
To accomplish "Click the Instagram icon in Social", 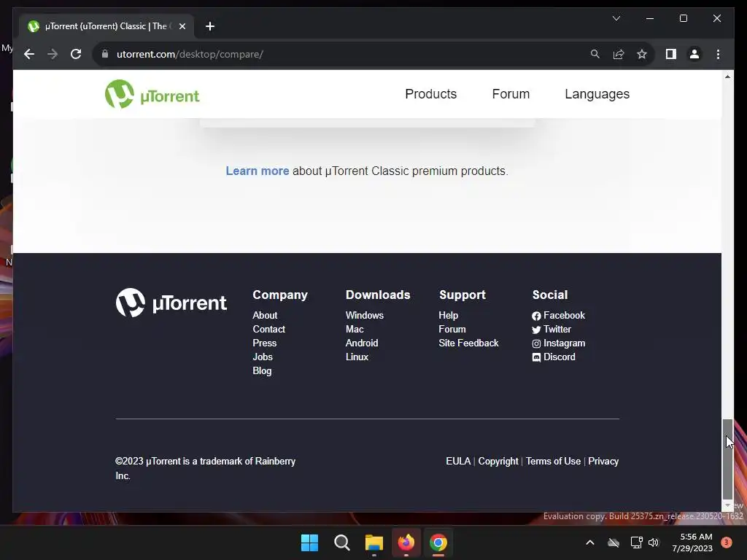I will click(536, 343).
